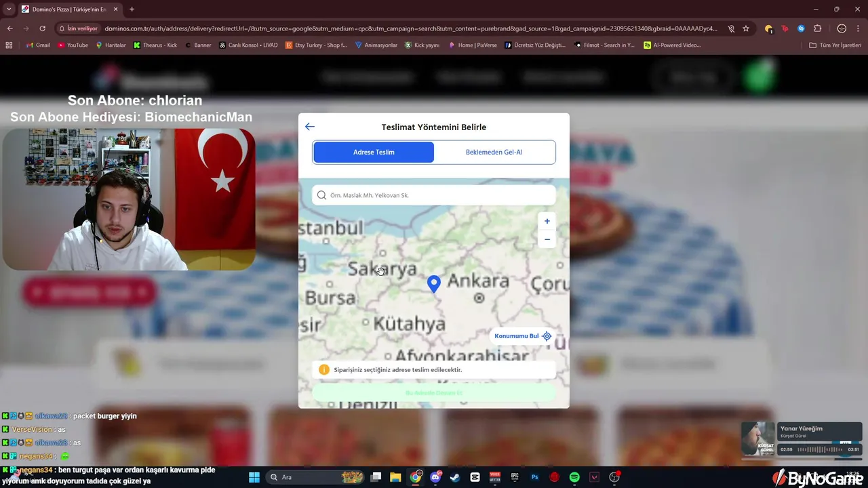868x488 pixels.
Task: Open the Ücretsiz Yüz Değişti bookmark
Action: pos(535,45)
